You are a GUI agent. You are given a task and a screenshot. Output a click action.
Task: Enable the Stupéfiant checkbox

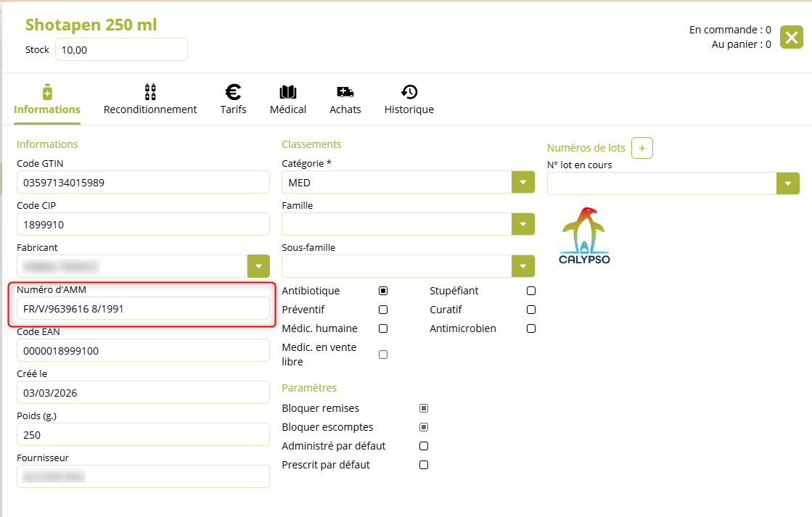(x=531, y=291)
